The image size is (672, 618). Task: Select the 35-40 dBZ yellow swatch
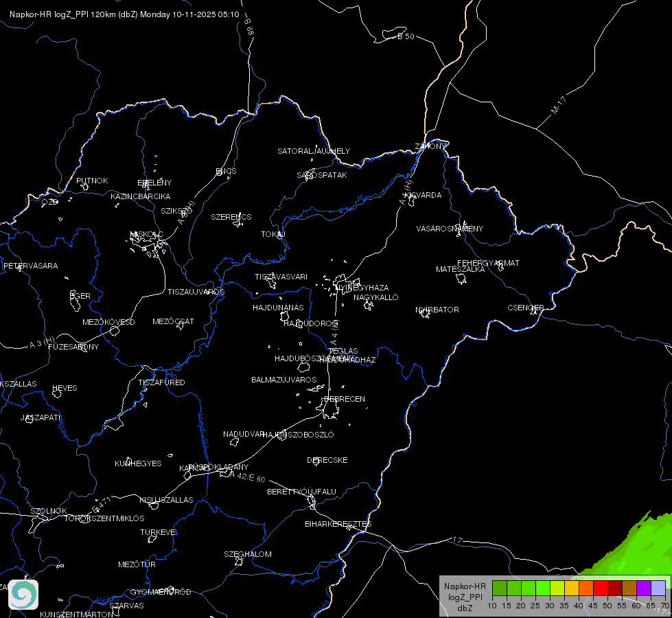coord(572,588)
